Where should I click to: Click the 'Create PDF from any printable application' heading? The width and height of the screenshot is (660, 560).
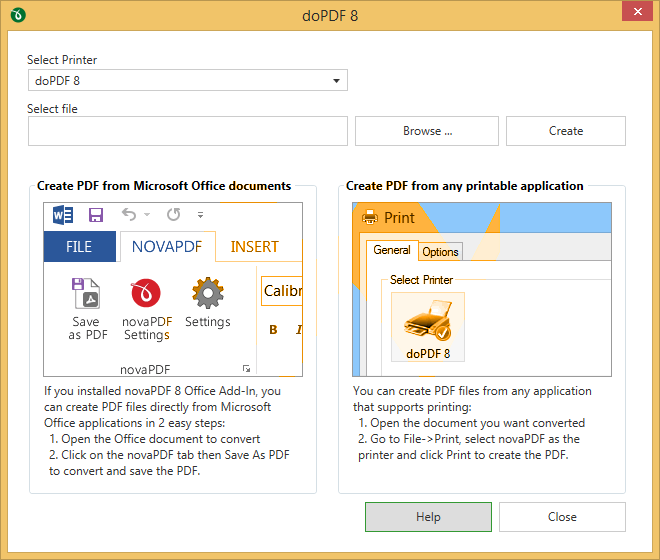point(465,186)
